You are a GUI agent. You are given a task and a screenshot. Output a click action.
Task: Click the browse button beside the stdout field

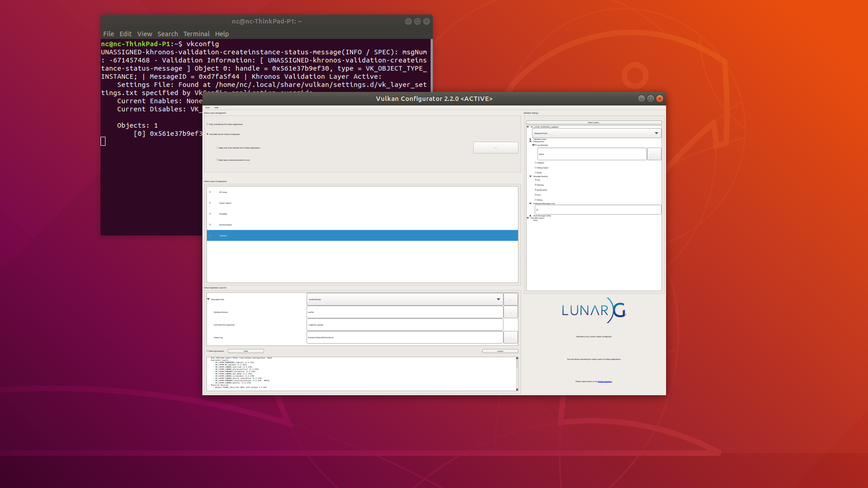click(x=654, y=154)
